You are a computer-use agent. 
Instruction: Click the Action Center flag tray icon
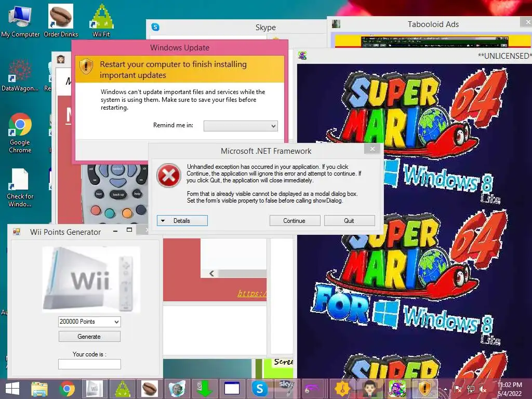click(458, 389)
